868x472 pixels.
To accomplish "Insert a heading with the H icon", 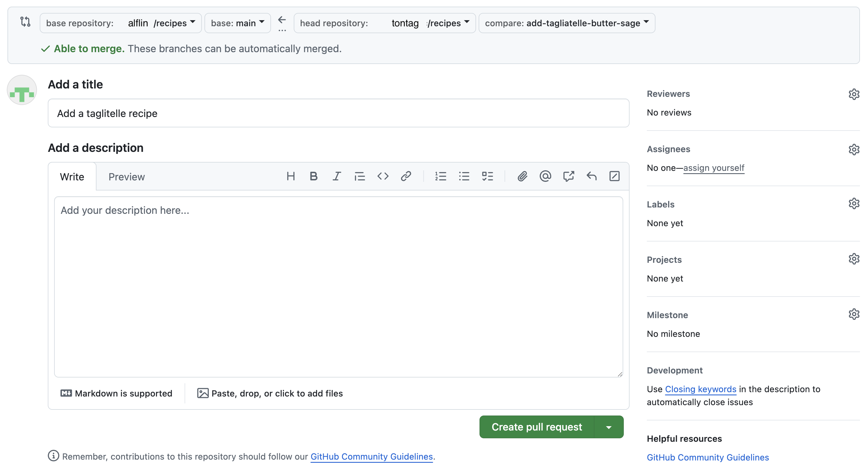I will click(x=291, y=176).
